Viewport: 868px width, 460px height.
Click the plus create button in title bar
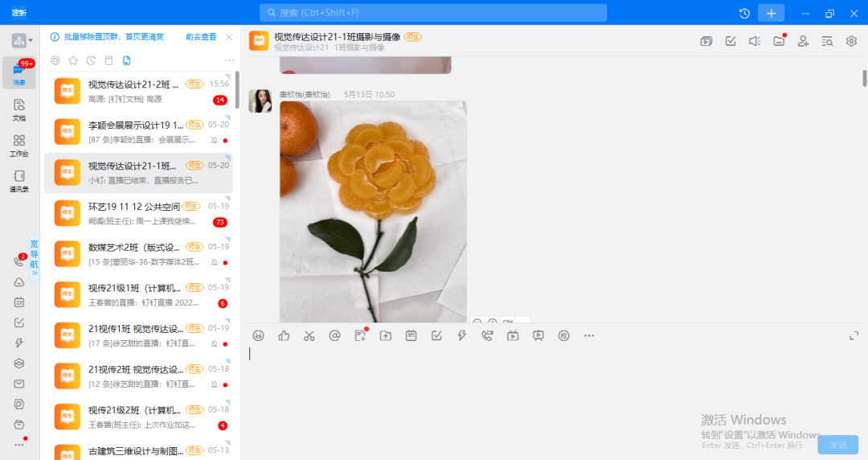pos(771,14)
